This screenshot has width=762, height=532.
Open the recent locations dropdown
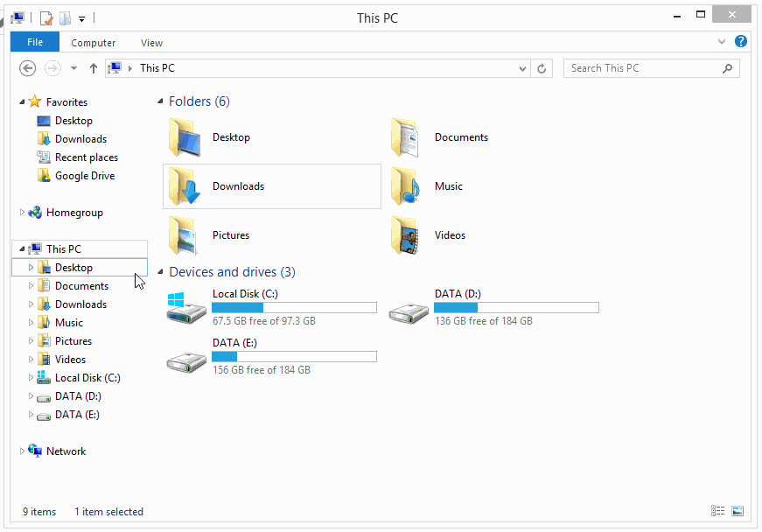(73, 68)
